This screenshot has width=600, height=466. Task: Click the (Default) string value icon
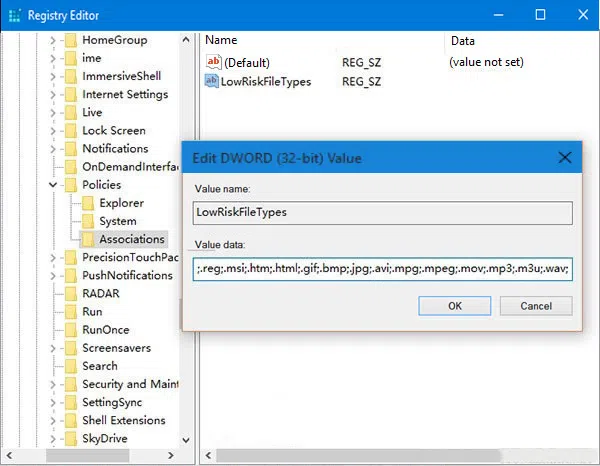(x=214, y=62)
